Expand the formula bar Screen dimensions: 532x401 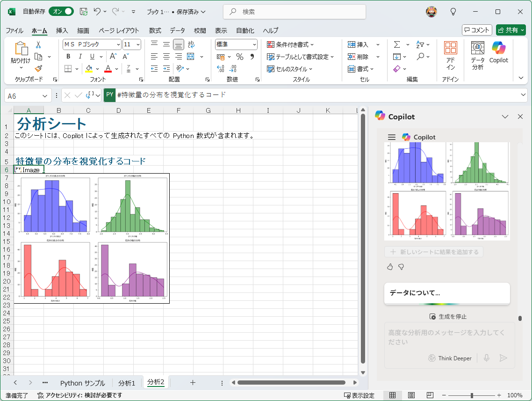(x=523, y=95)
